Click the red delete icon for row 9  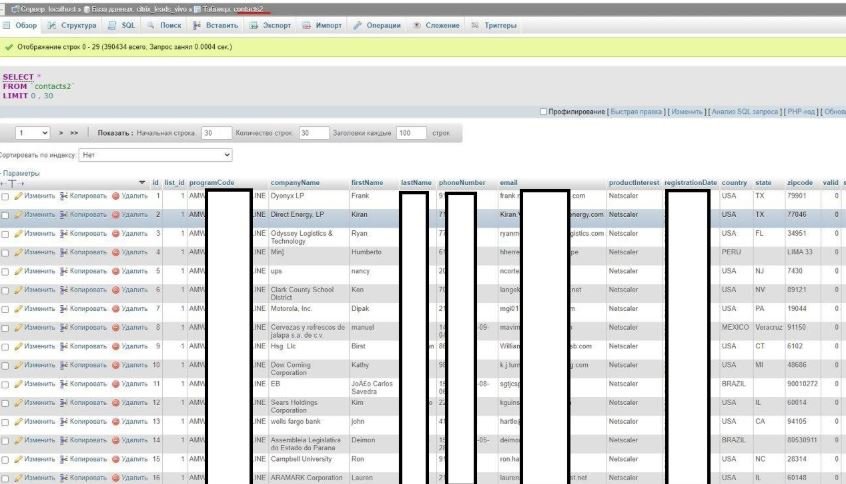[x=115, y=346]
